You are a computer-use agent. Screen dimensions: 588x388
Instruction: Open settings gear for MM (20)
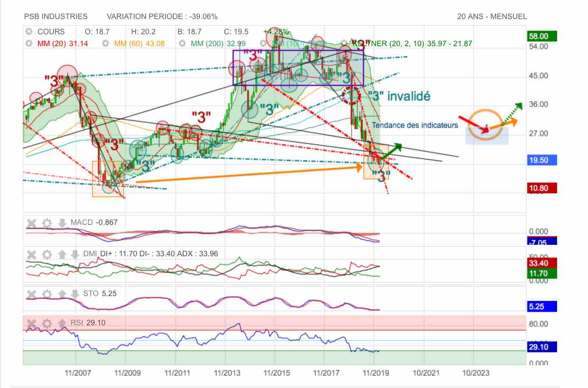pos(29,43)
